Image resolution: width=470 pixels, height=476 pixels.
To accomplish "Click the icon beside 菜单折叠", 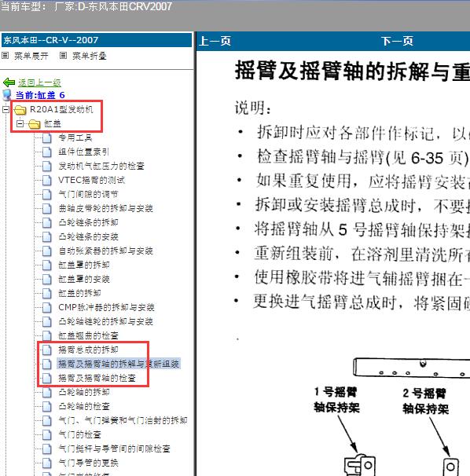I will [x=63, y=56].
